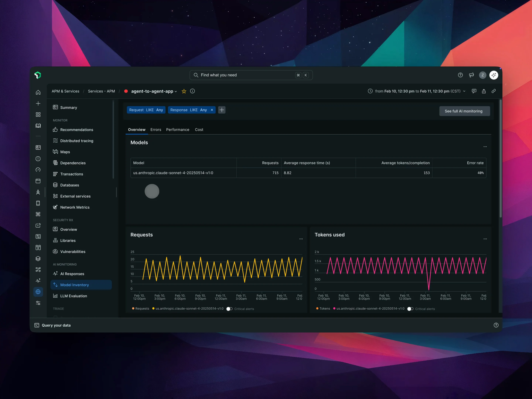Copy permalink using the link icon
This screenshot has height=399, width=532.
(x=494, y=91)
